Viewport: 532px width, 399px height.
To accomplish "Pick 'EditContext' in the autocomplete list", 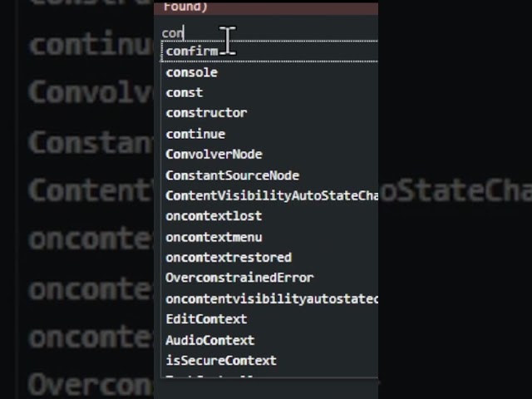I will tap(206, 319).
